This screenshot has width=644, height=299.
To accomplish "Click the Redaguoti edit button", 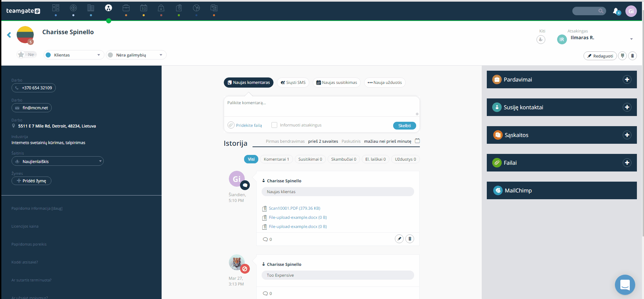I will [600, 56].
